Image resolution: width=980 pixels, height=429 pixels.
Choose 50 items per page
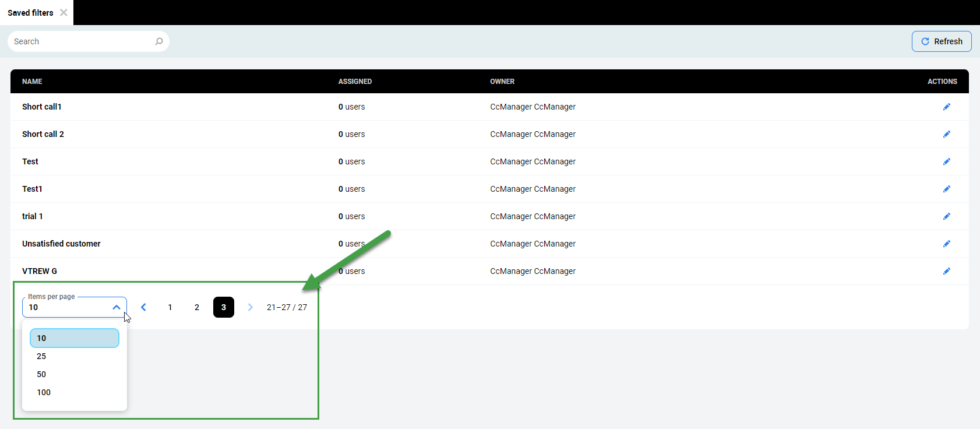(x=41, y=374)
